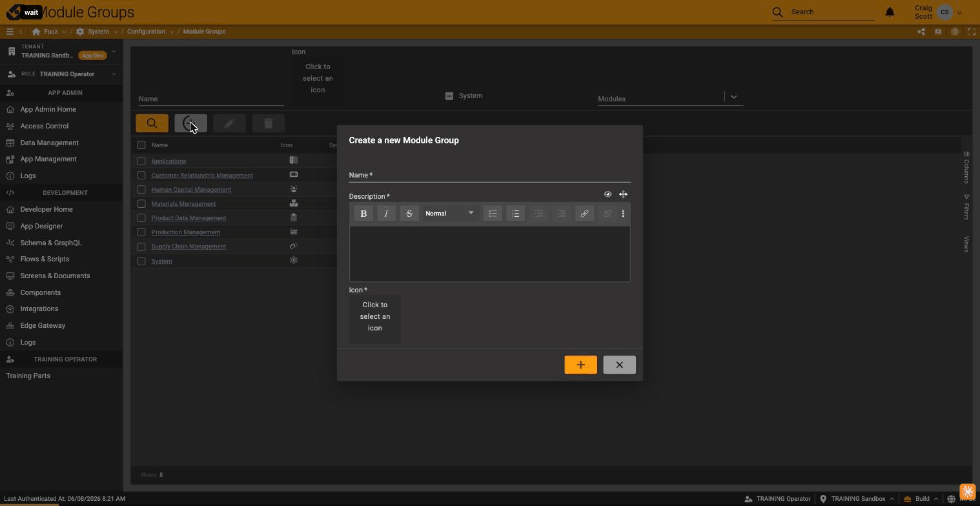Decrease indent in description editor
The height and width of the screenshot is (506, 980).
coord(538,214)
